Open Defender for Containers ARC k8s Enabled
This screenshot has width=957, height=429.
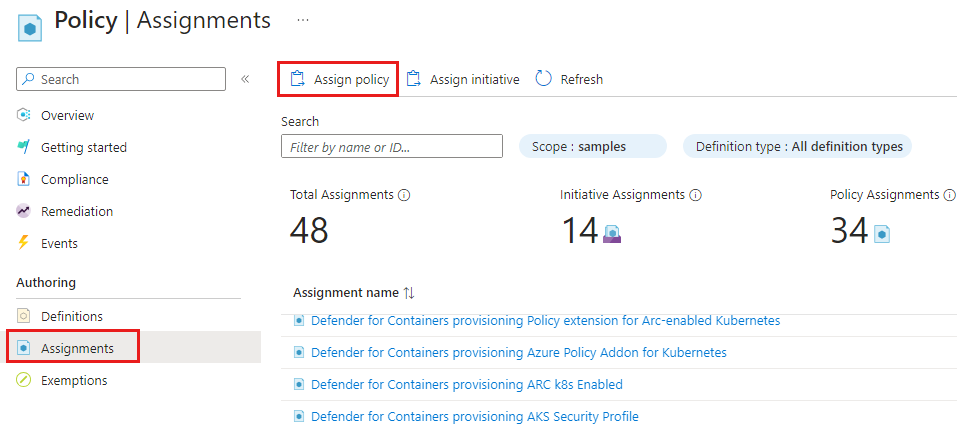coord(466,384)
